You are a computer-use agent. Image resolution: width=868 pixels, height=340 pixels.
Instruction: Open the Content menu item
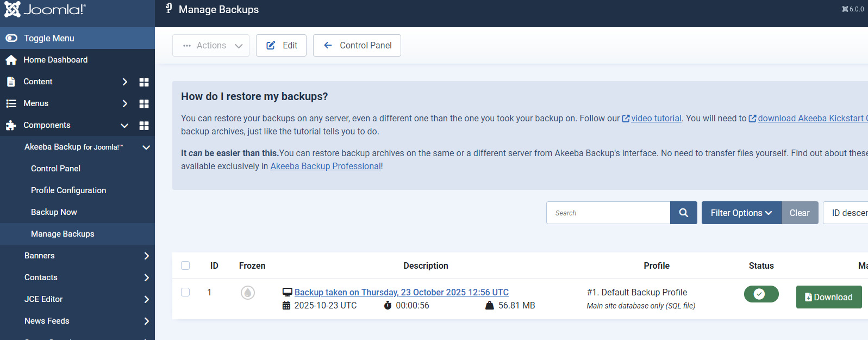coord(38,82)
